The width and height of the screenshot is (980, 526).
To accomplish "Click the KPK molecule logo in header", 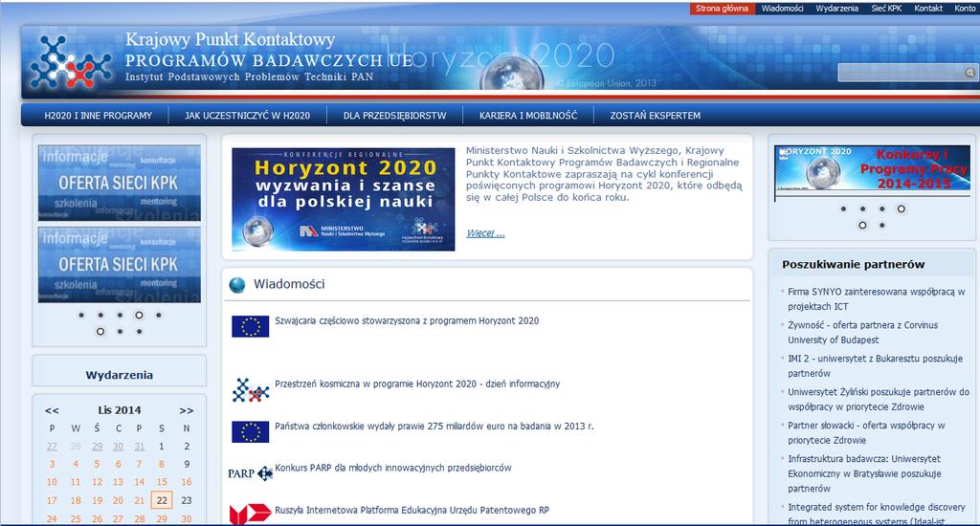I will (71, 61).
